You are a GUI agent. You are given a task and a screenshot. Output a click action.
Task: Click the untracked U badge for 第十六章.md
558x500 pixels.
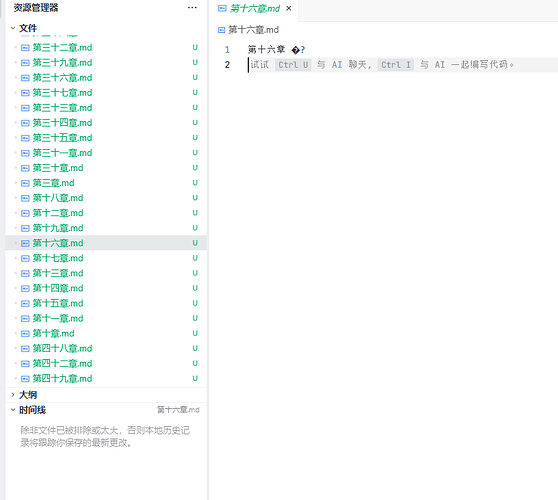click(195, 243)
